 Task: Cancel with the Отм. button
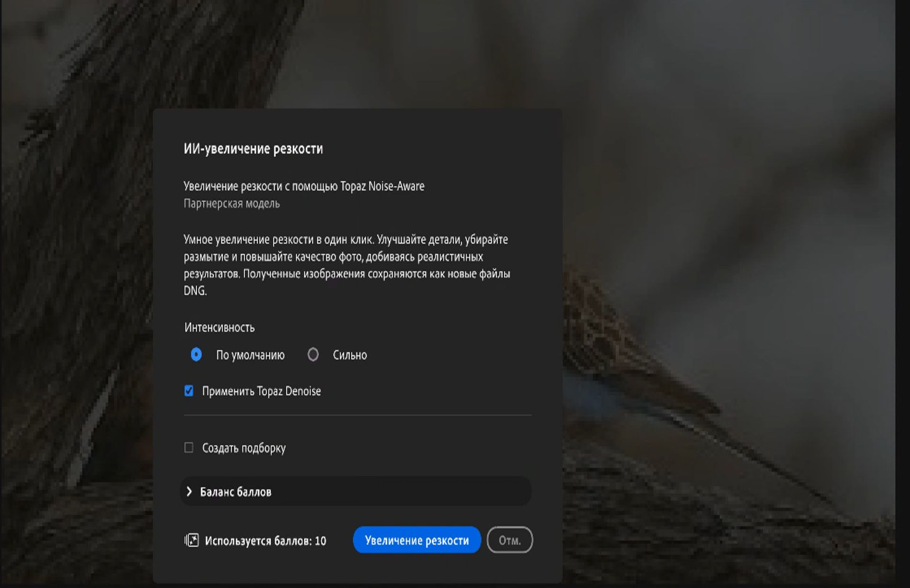click(510, 540)
